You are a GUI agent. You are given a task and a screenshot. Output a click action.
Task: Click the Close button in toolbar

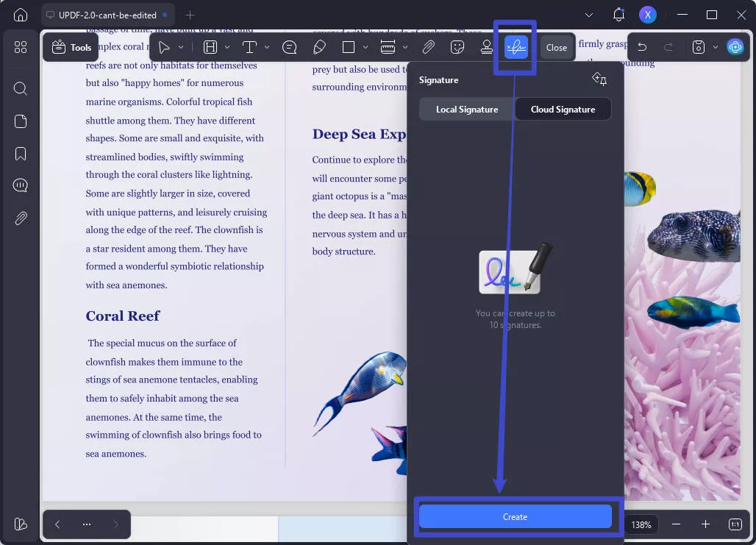[x=557, y=47]
